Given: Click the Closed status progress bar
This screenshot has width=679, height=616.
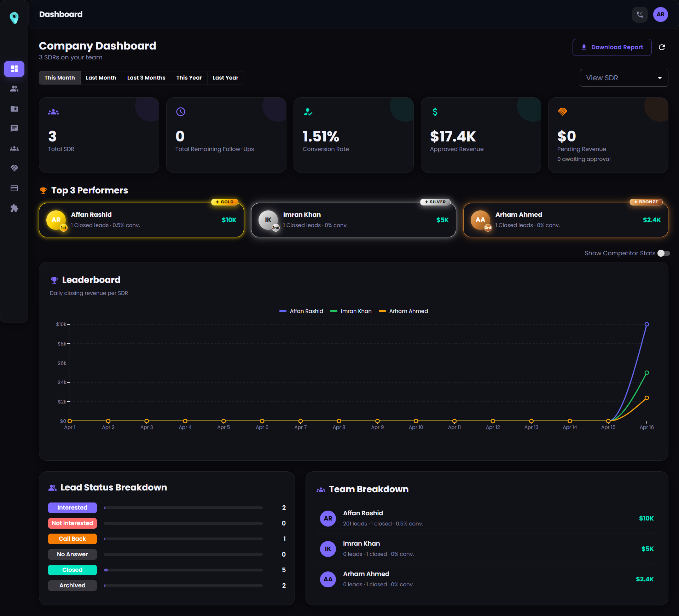Looking at the screenshot, I should point(183,570).
